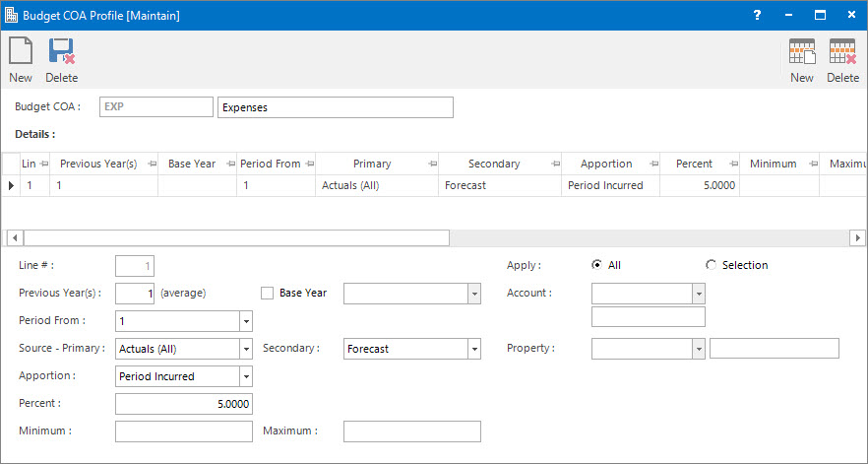The width and height of the screenshot is (868, 464).
Task: Open the Secondary Forecast dropdown
Action: (x=474, y=350)
